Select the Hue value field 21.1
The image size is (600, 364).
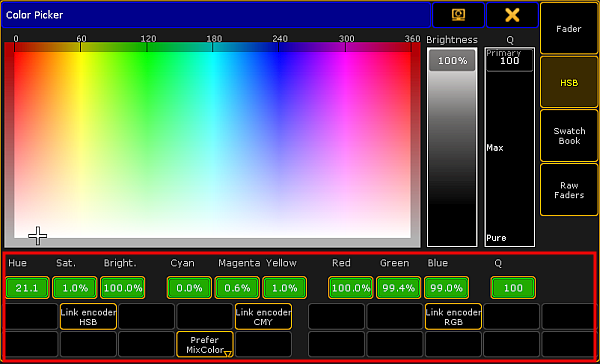(x=27, y=288)
